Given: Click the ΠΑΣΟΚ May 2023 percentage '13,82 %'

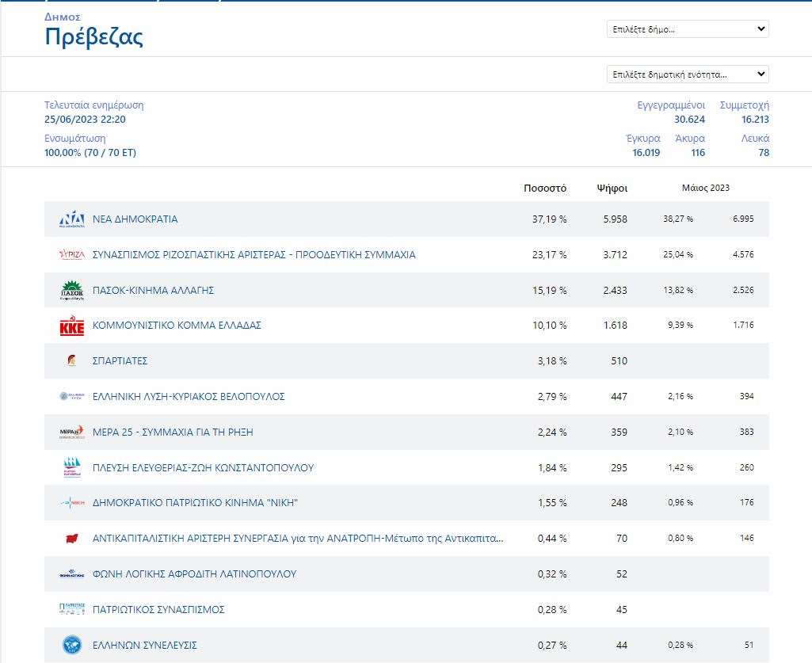Looking at the screenshot, I should click(x=678, y=290).
